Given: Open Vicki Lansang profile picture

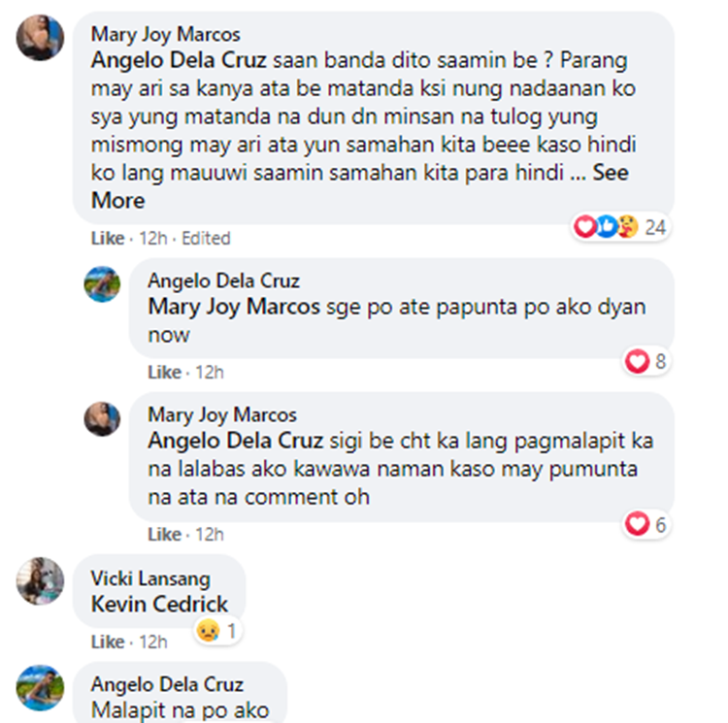Looking at the screenshot, I should pos(40,580).
